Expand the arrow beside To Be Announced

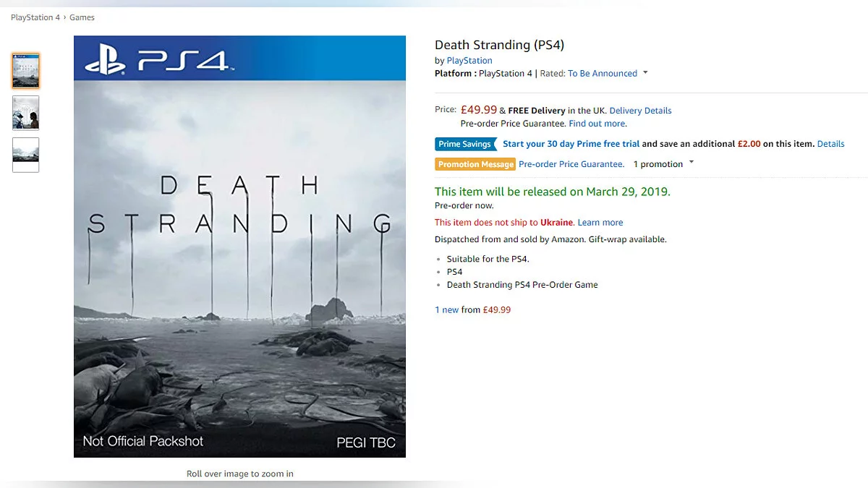point(645,73)
